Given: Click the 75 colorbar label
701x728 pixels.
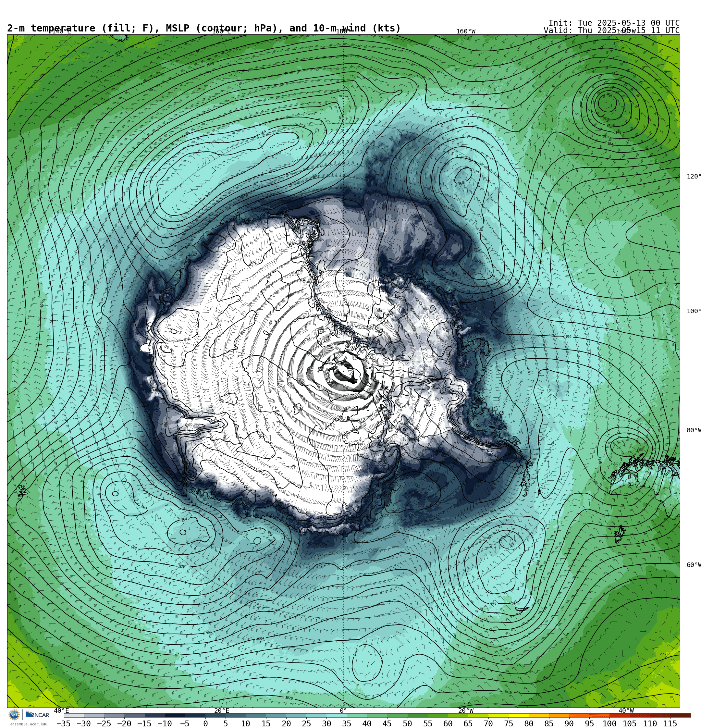Looking at the screenshot, I should pos(509,723).
